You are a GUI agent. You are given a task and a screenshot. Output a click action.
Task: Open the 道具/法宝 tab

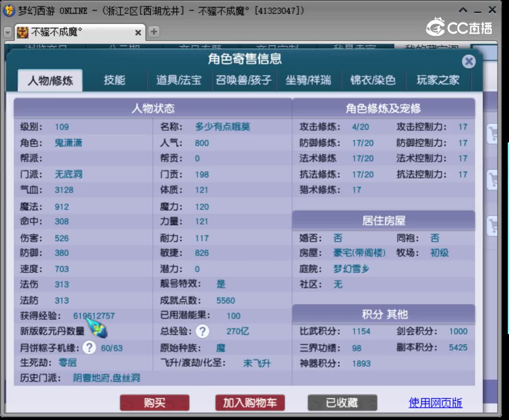[x=179, y=80]
